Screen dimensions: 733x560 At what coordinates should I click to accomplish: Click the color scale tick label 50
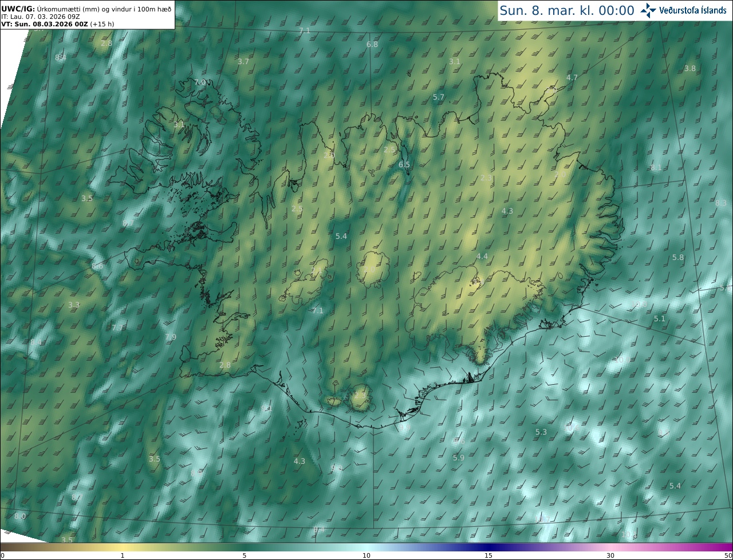(728, 555)
